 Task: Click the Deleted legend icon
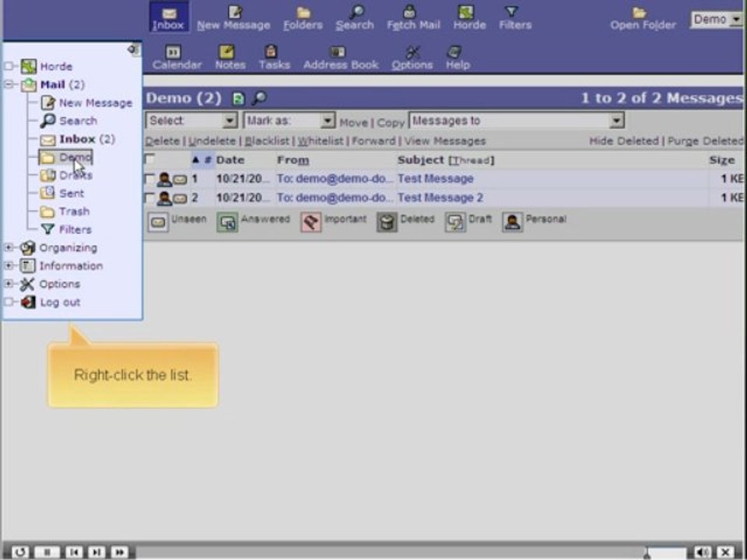pos(387,222)
